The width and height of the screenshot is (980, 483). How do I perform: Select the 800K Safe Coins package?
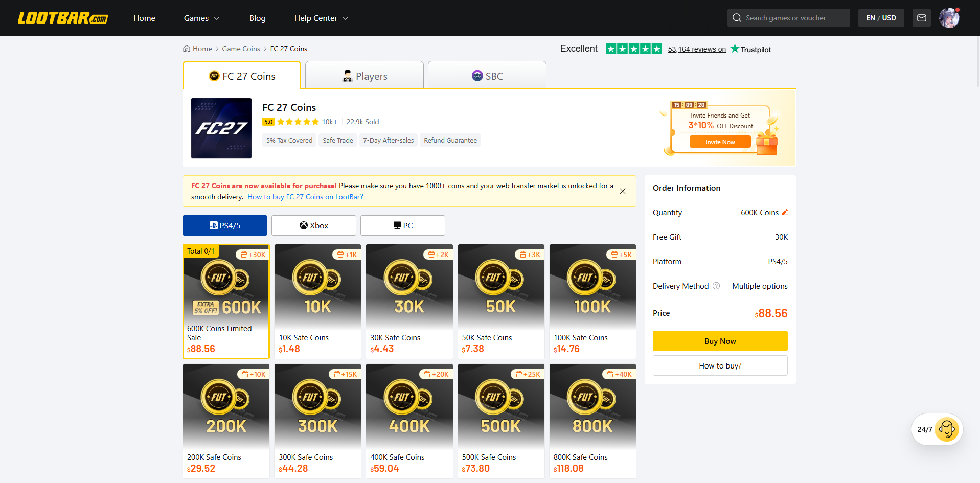tap(592, 421)
